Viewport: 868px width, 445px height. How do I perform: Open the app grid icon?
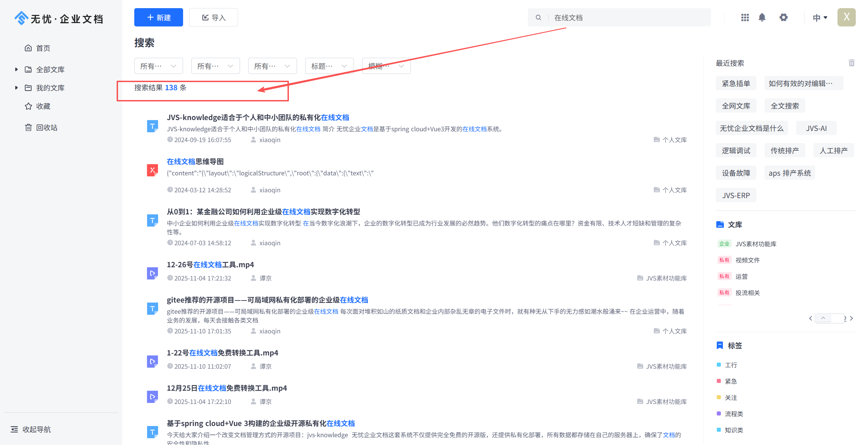pos(745,17)
